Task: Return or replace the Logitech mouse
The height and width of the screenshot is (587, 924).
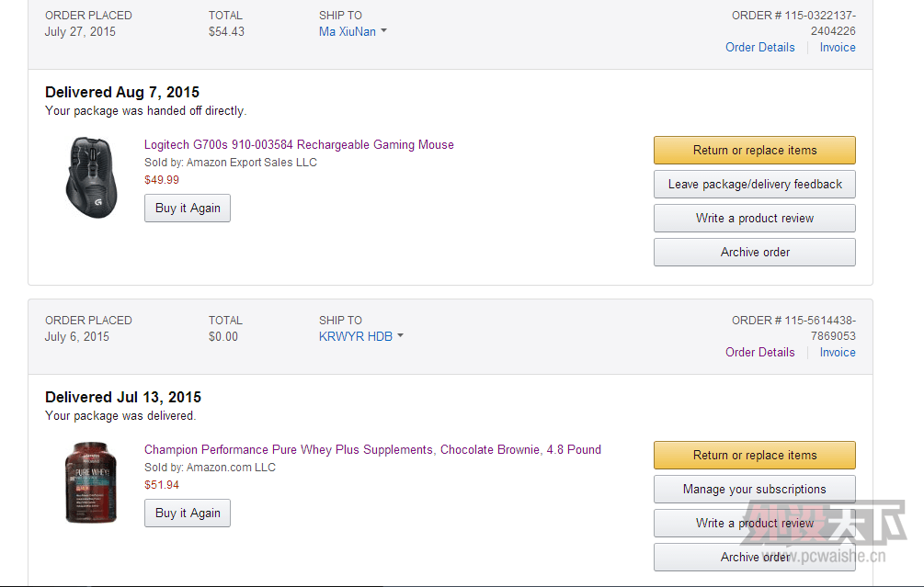Action: click(754, 150)
